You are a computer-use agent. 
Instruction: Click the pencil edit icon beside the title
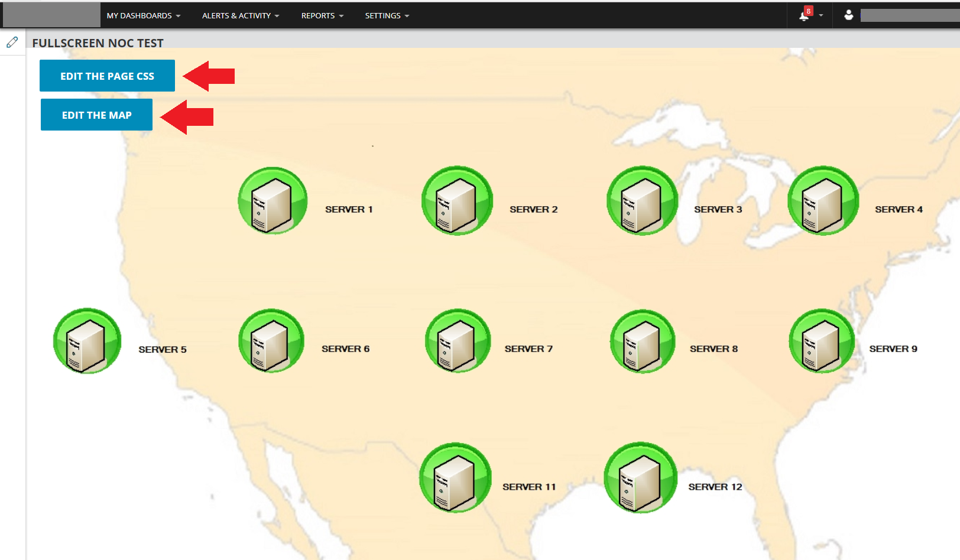click(x=12, y=43)
